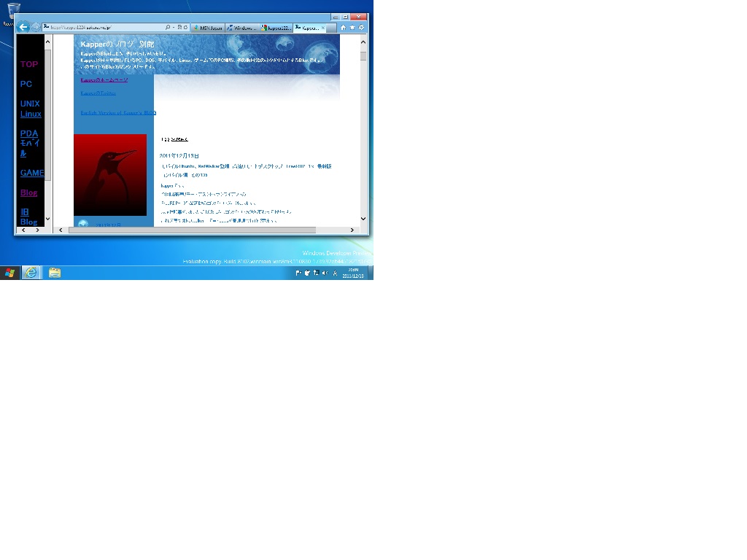Click the left frame scroll up arrow
Image resolution: width=747 pixels, height=560 pixels.
47,42
